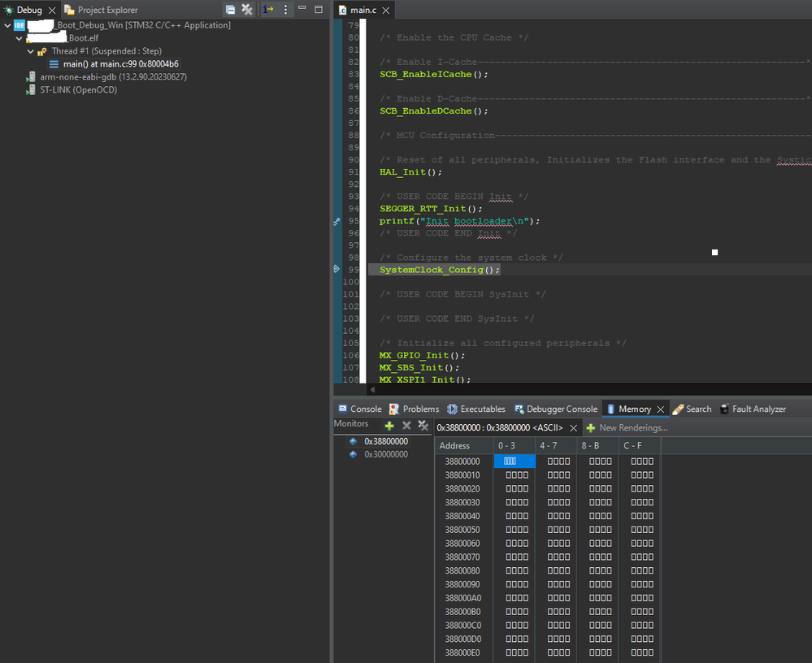Collapse the Boot.elf tree node
This screenshot has width=812, height=663.
point(19,38)
